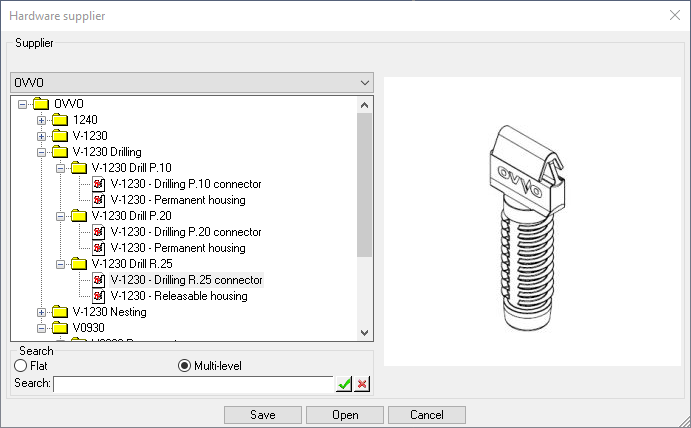
Task: Collapse the V-1230 Drilling tree node
Action: (41, 152)
